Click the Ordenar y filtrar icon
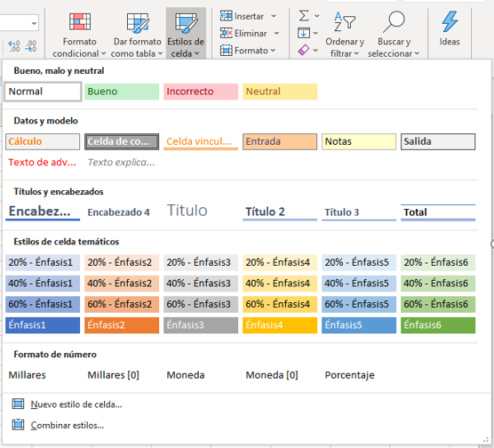494x448 pixels. [x=345, y=21]
